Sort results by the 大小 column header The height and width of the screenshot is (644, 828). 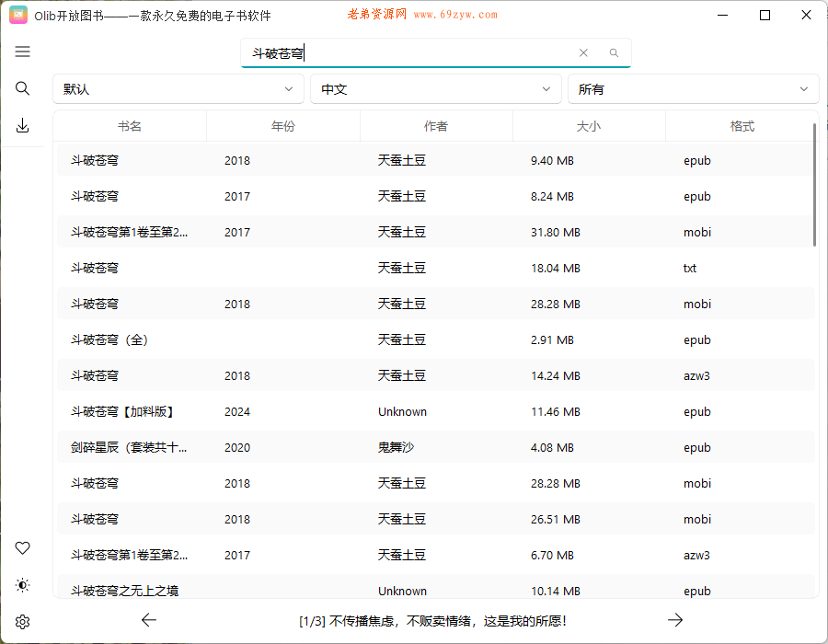coord(589,126)
